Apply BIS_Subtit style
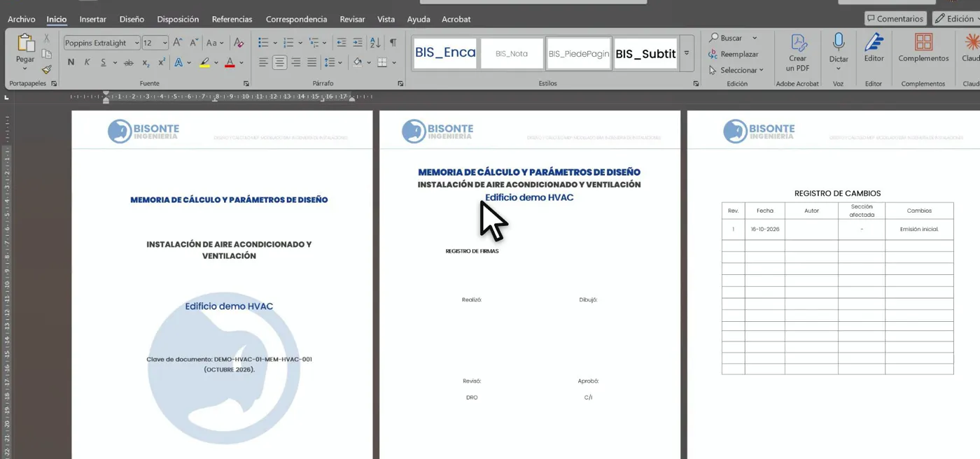This screenshot has height=459, width=980. click(645, 53)
